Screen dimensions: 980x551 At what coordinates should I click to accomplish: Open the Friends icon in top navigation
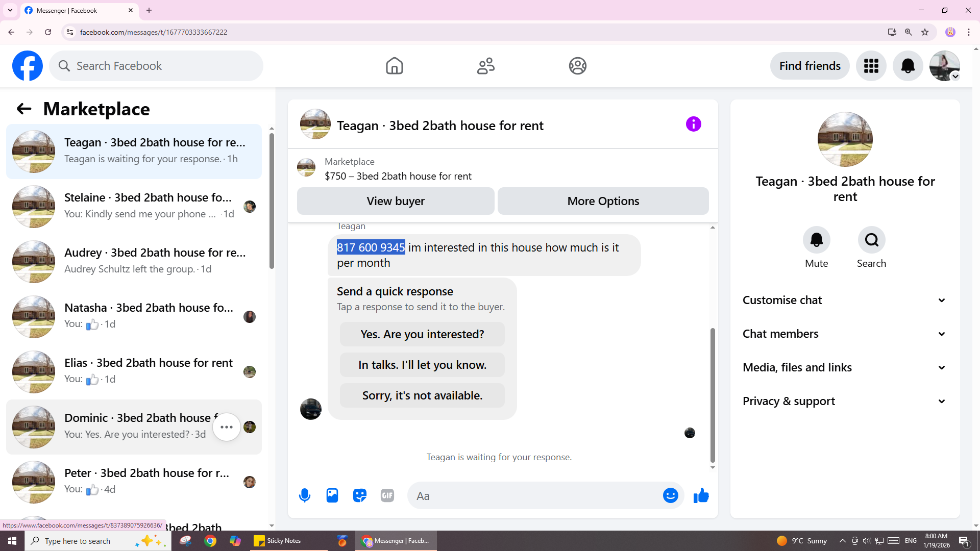[x=486, y=66]
